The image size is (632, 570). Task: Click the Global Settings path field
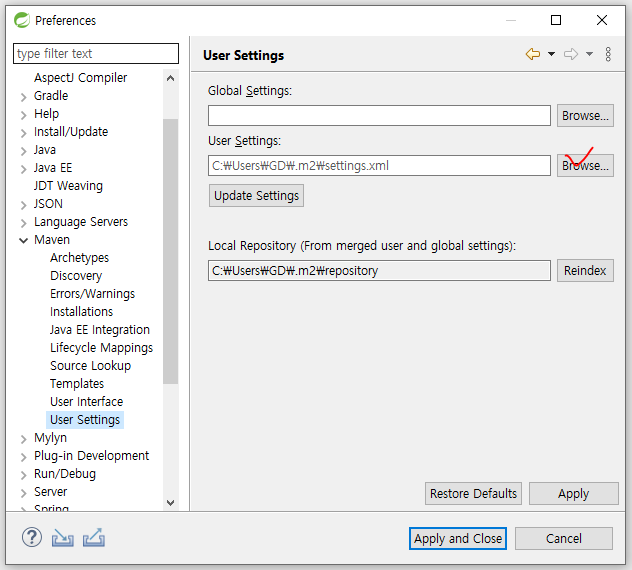pos(379,116)
